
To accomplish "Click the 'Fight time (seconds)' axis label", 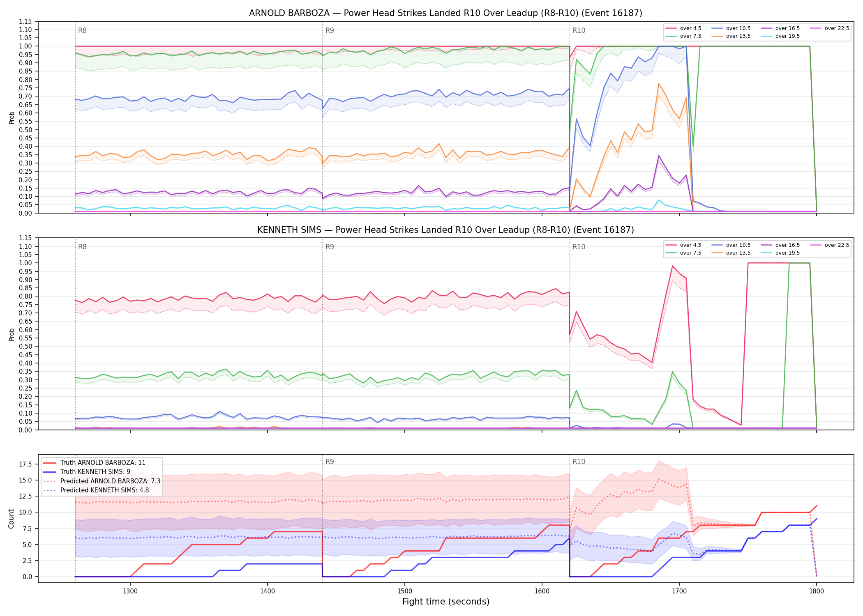I will (446, 602).
